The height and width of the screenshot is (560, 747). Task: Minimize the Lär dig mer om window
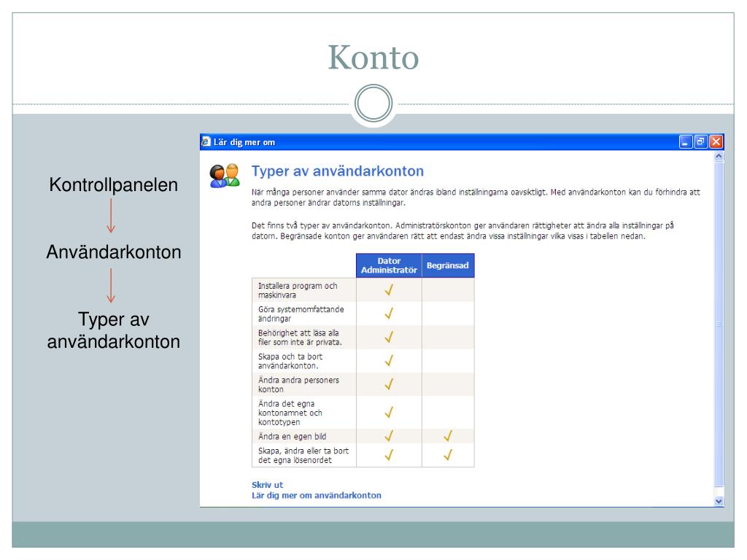686,141
